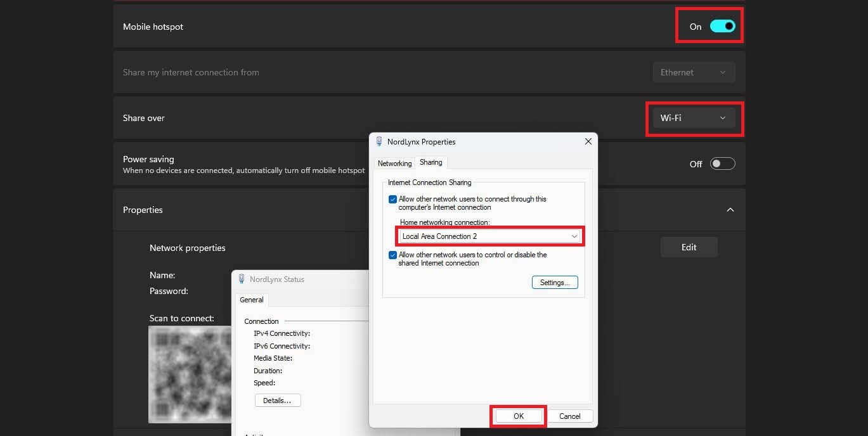The width and height of the screenshot is (868, 436).
Task: Switch to the Networking tab
Action: (394, 163)
